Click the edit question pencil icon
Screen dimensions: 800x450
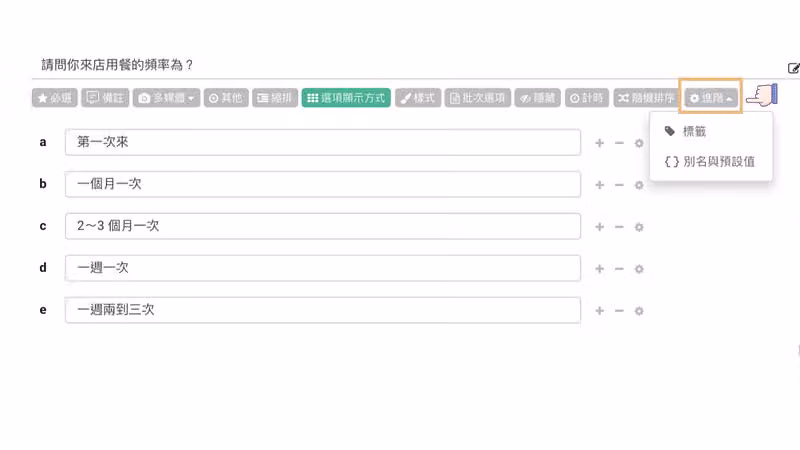point(793,68)
